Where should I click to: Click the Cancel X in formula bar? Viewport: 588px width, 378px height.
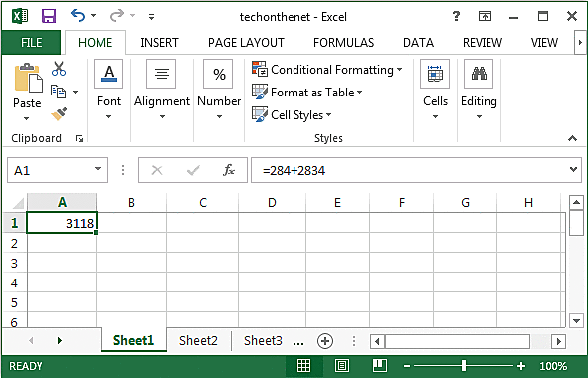[x=157, y=171]
